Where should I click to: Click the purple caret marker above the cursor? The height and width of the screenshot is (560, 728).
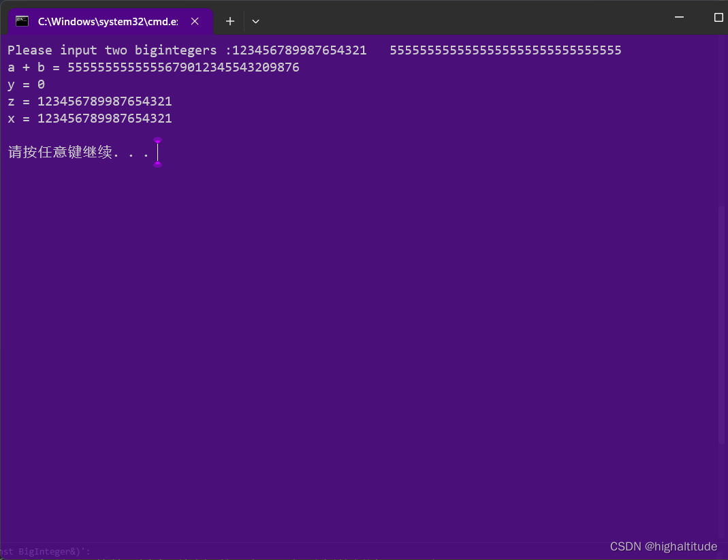157,140
